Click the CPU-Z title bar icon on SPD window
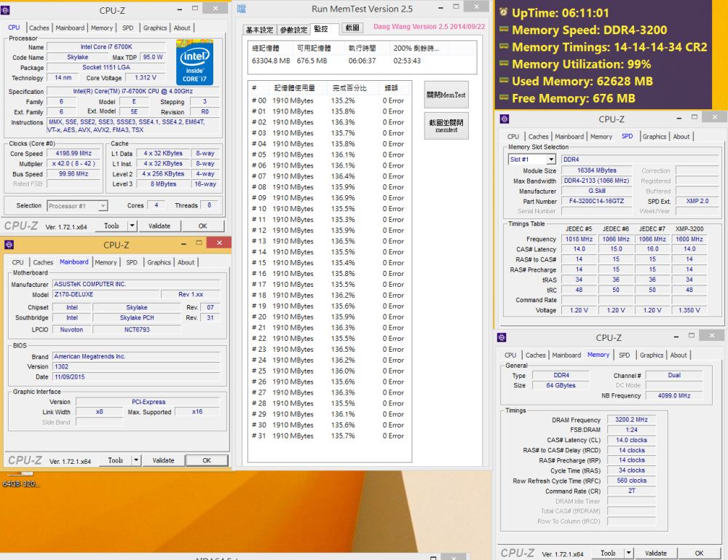 pos(502,117)
